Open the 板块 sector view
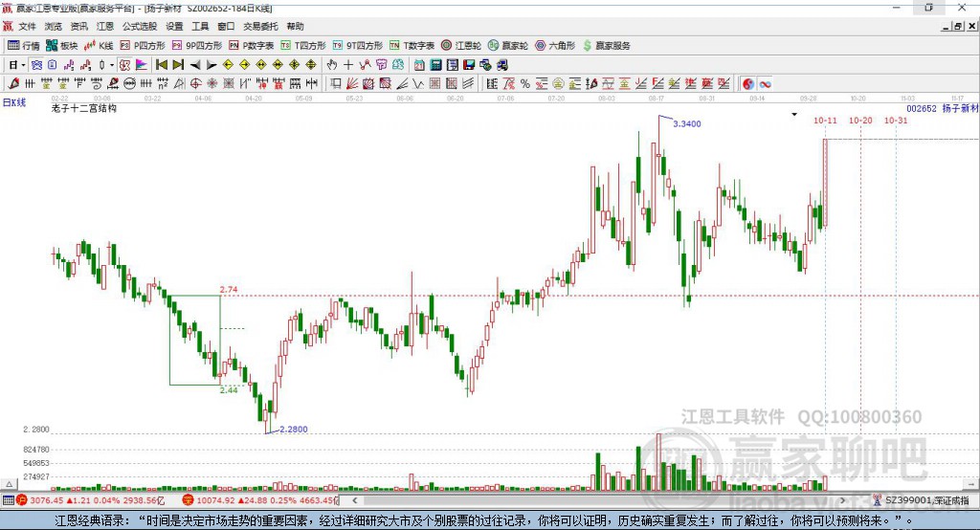The width and height of the screenshot is (980, 530). [62, 46]
